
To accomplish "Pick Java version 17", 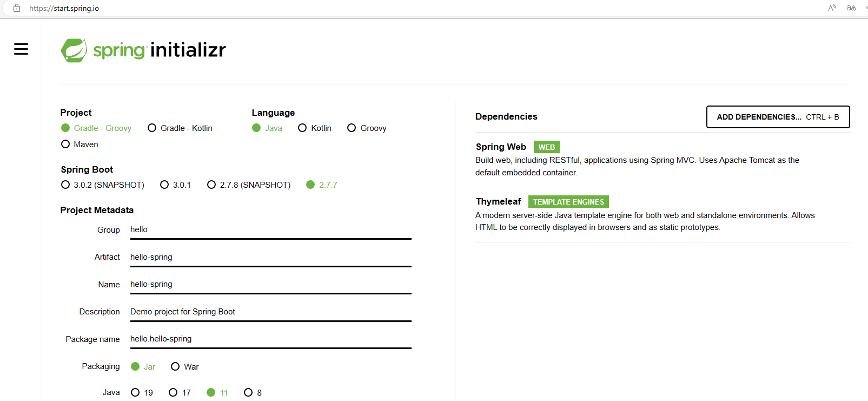I will (x=180, y=393).
